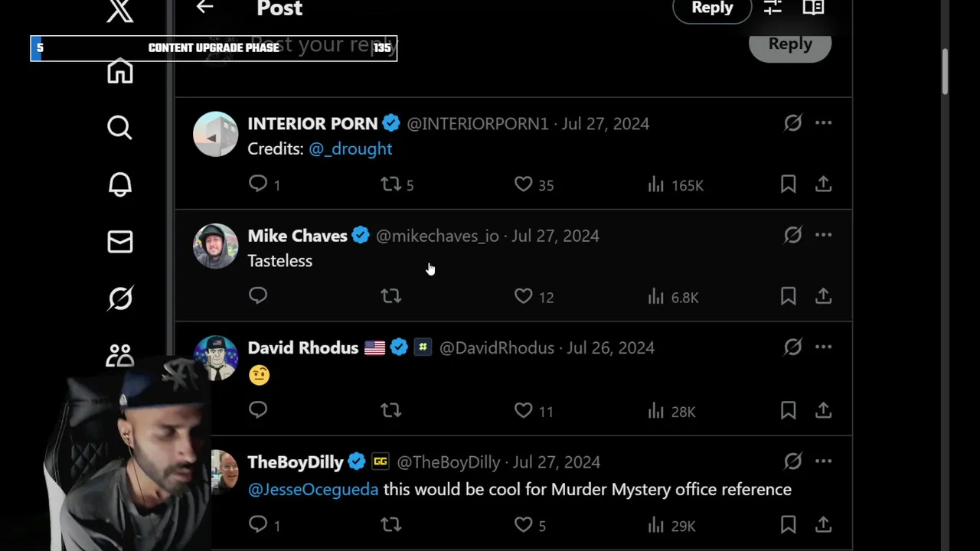Like Mike Chaves' reply

pyautogui.click(x=524, y=296)
